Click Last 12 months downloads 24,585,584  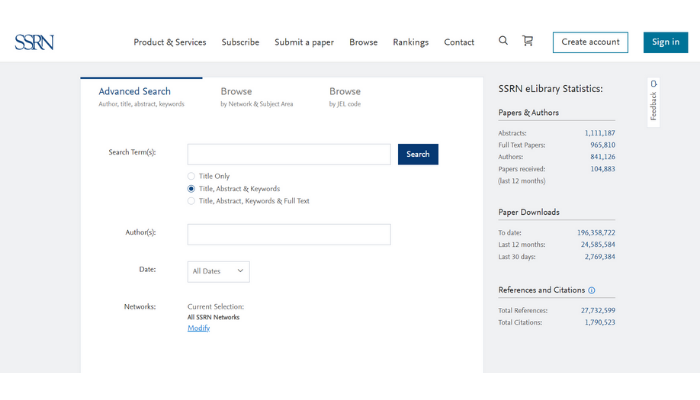[598, 245]
